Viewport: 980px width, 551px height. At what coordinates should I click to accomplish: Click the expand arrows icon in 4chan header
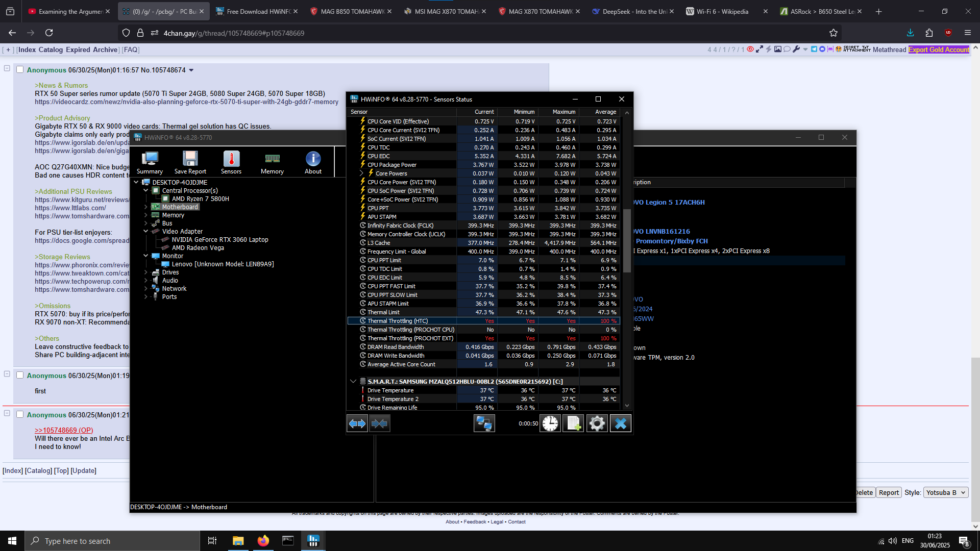[x=759, y=49]
